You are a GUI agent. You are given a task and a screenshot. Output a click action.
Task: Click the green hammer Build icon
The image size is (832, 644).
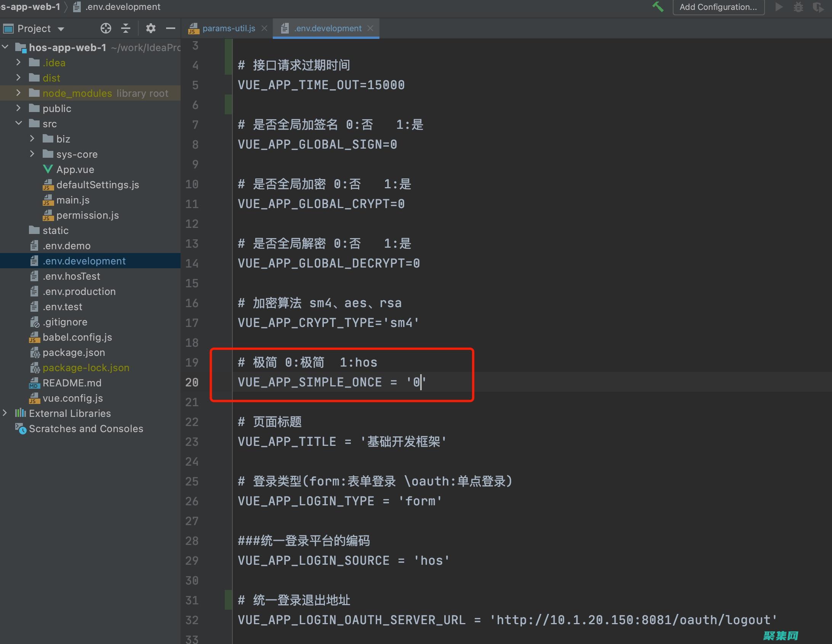[658, 7]
